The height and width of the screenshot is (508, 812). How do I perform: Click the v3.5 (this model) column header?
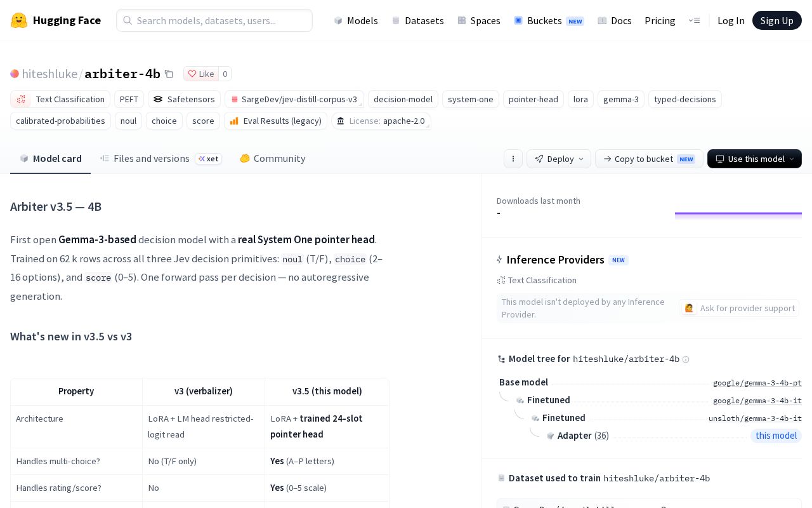tap(327, 391)
